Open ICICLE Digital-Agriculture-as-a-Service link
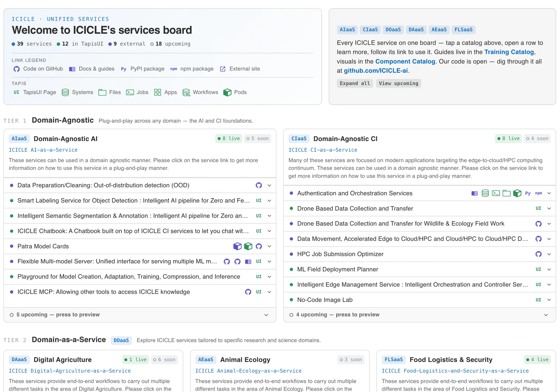 click(70, 371)
